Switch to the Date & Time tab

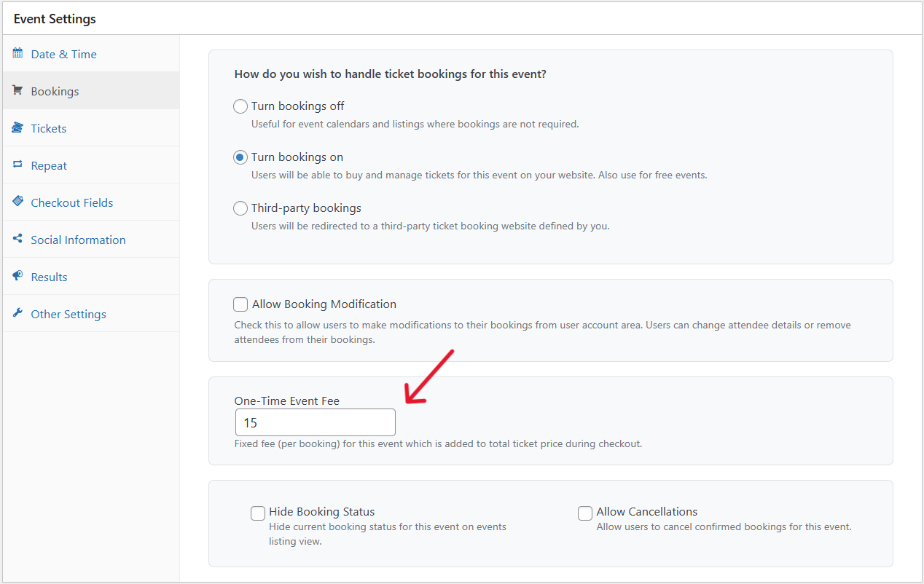coord(63,55)
